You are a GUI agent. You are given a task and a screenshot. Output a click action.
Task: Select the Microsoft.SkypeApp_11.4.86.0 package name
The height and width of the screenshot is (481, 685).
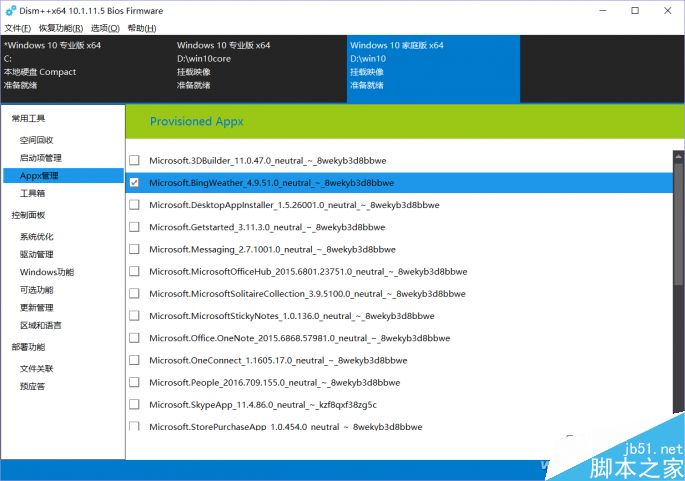click(263, 405)
